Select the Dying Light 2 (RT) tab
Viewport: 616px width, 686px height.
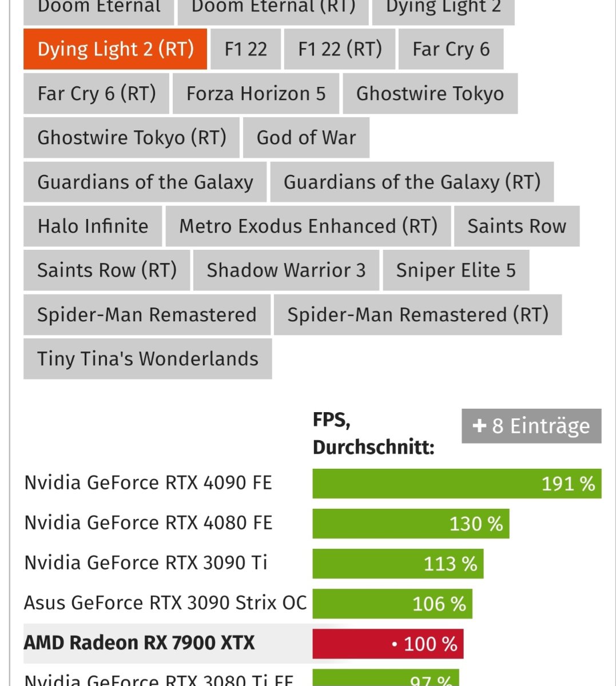point(115,49)
